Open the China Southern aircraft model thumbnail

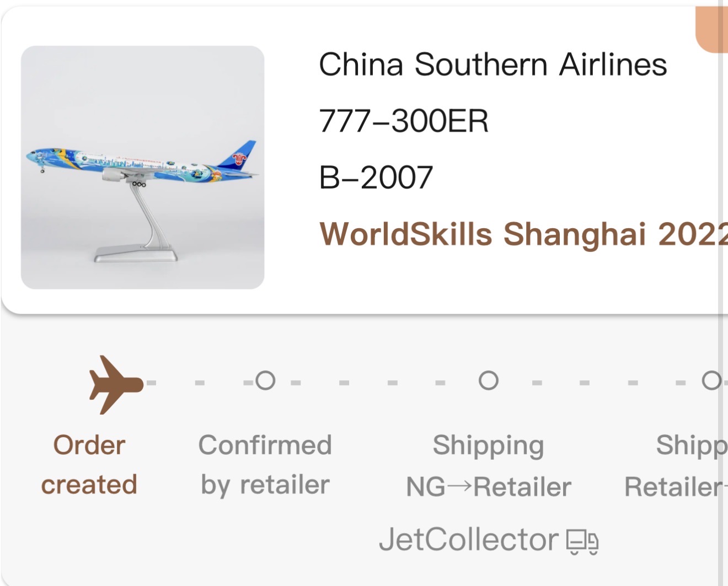(142, 166)
